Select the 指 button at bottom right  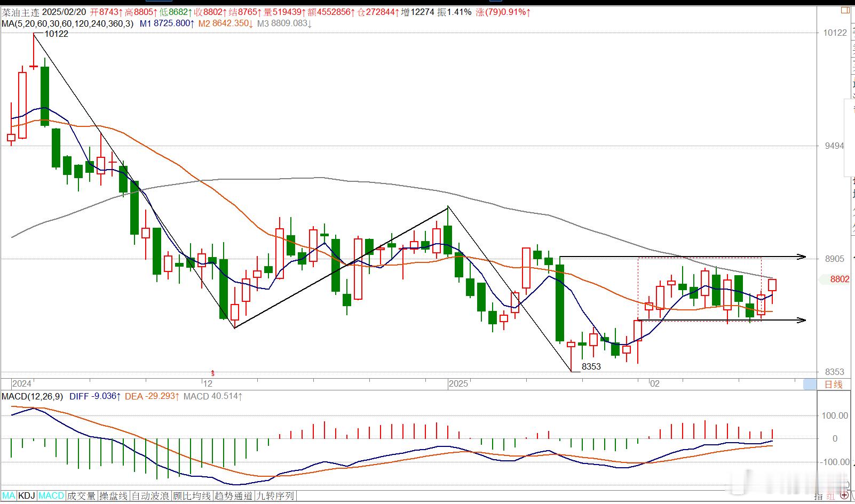pyautogui.click(x=819, y=497)
